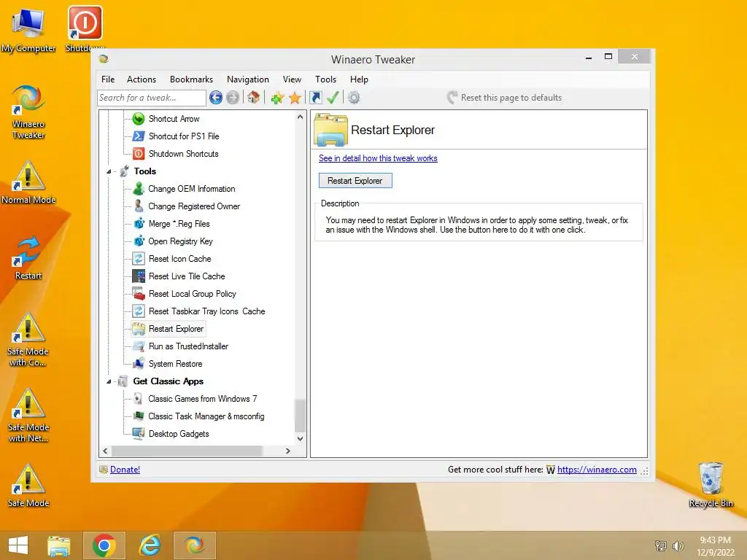747x560 pixels.
Task: Open Google Chrome from the taskbar
Action: 104,545
